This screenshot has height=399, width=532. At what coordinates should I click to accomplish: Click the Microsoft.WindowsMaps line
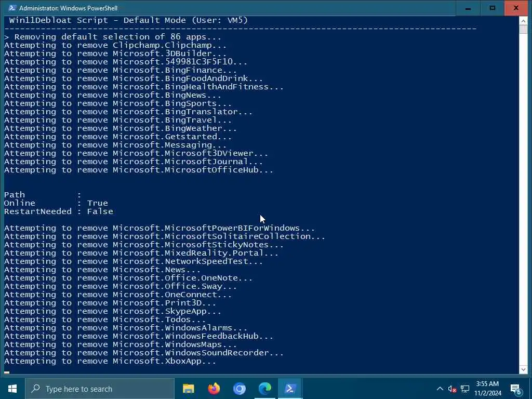pos(121,344)
